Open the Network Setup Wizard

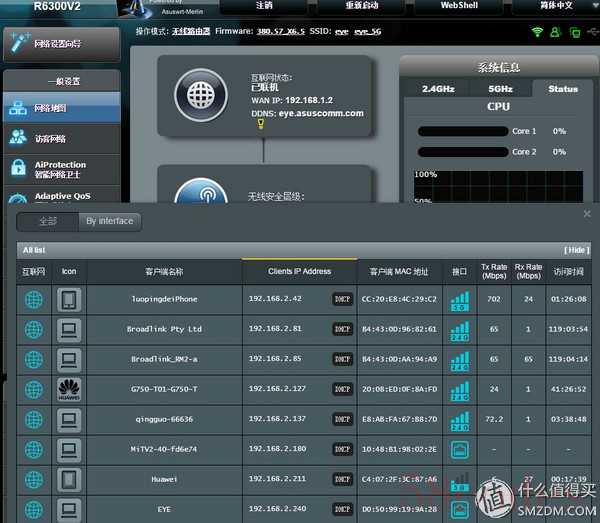coord(60,43)
